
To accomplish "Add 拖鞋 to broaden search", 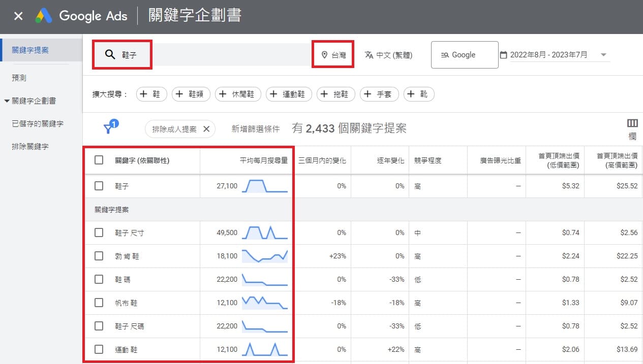I will point(335,94).
